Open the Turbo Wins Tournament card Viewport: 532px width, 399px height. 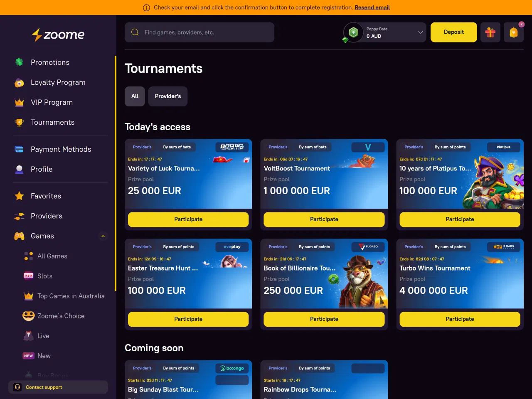(x=460, y=273)
